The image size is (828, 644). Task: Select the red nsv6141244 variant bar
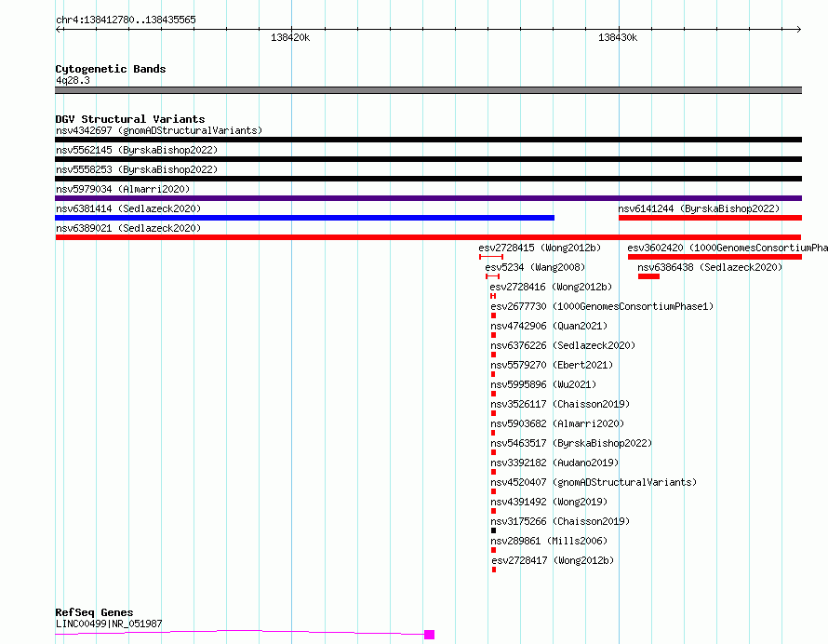pyautogui.click(x=710, y=218)
